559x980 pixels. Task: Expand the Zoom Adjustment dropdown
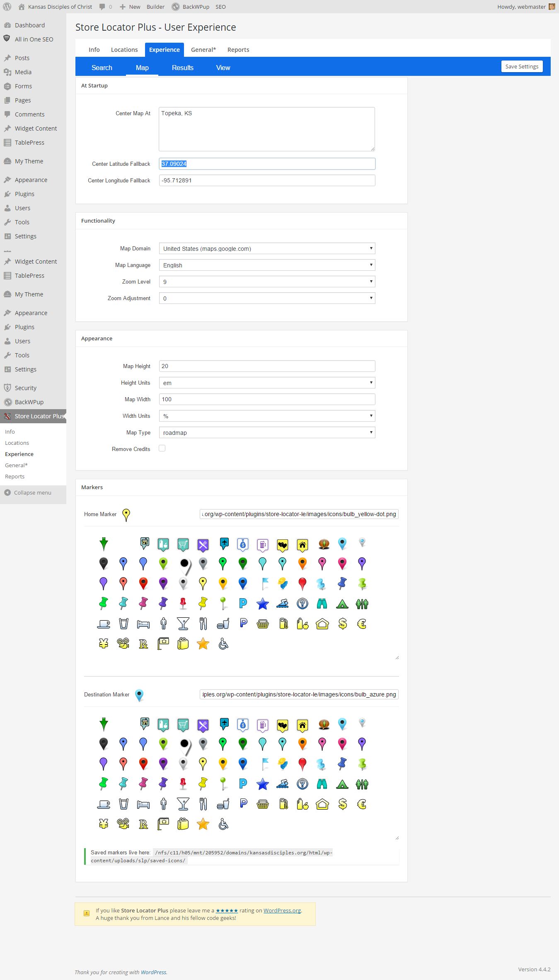[267, 298]
